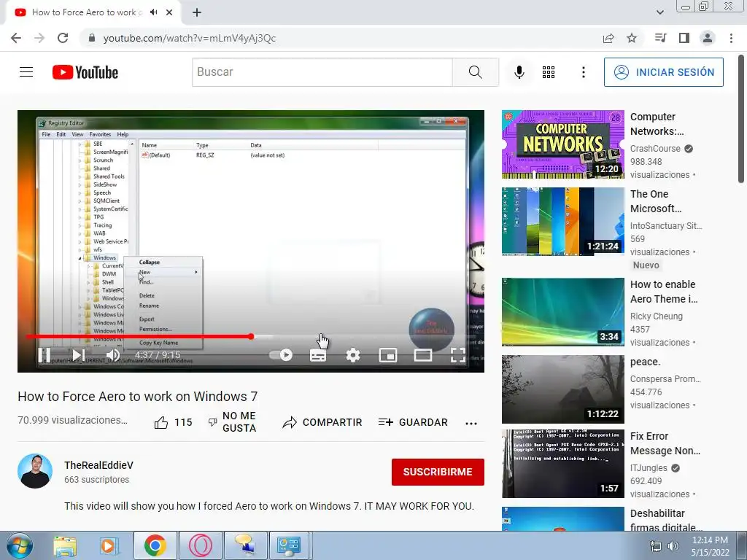
Task: Click INICIAR SESIÓN sign-in button
Action: [x=664, y=72]
